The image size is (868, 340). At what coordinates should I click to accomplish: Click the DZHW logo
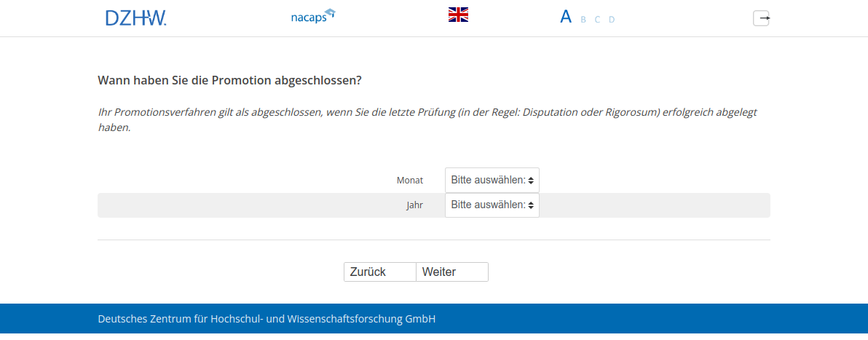coord(135,17)
